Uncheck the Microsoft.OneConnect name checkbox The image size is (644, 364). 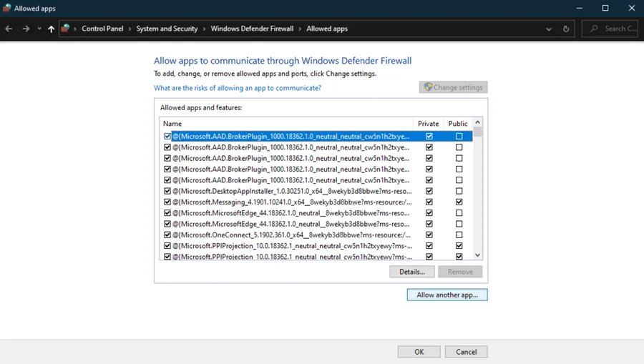(167, 235)
